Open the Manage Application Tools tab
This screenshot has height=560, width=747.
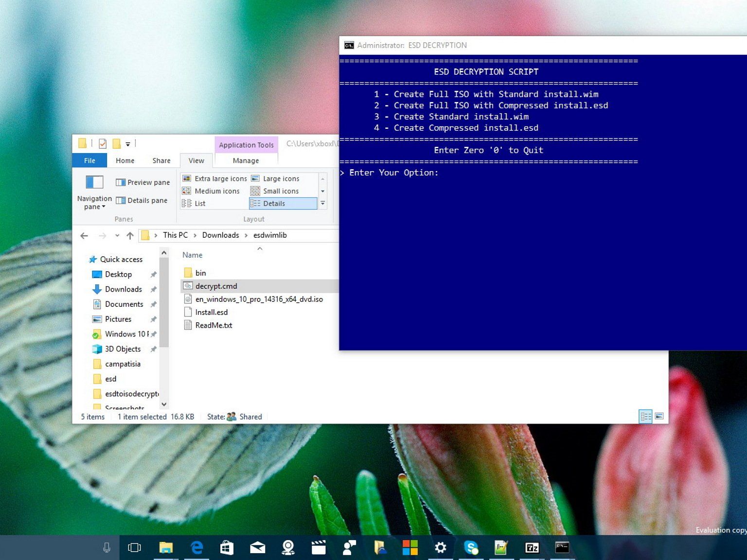[x=246, y=160]
